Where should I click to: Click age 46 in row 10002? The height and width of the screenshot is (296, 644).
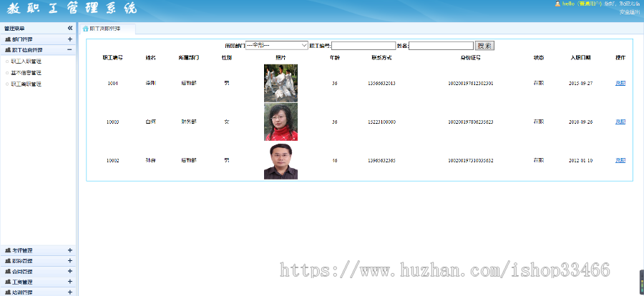pos(335,161)
